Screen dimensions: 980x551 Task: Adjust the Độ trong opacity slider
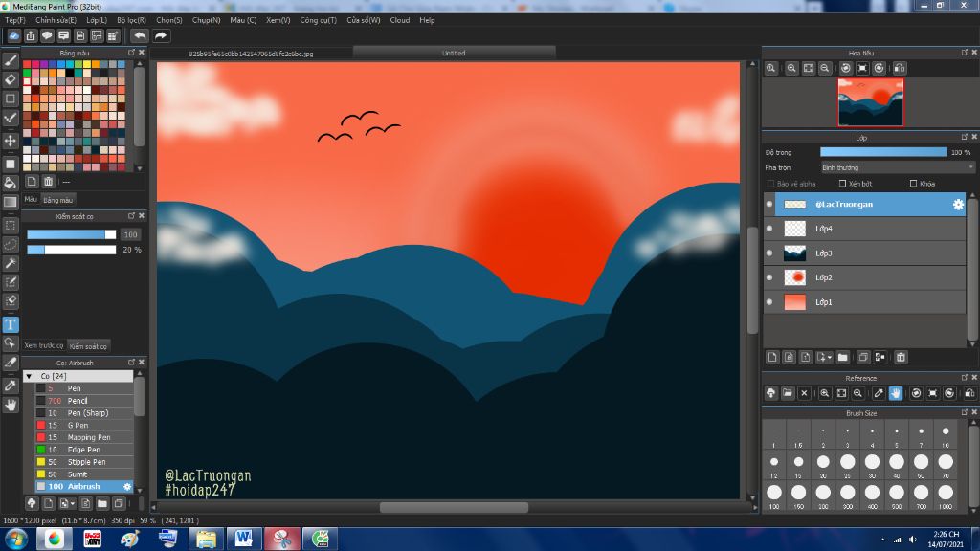pyautogui.click(x=883, y=152)
